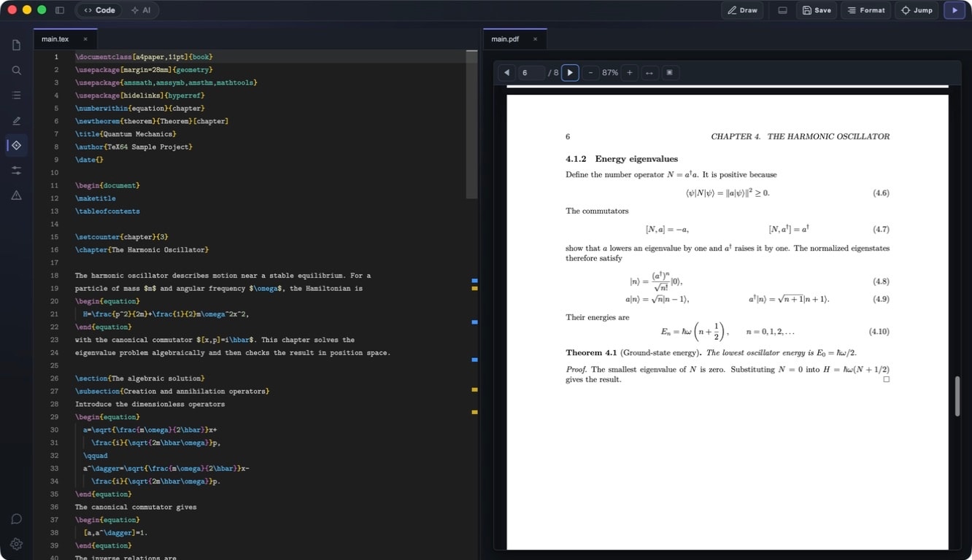
Task: Click the \subsection{Creation and annihilation operators} line
Action: [172, 392]
